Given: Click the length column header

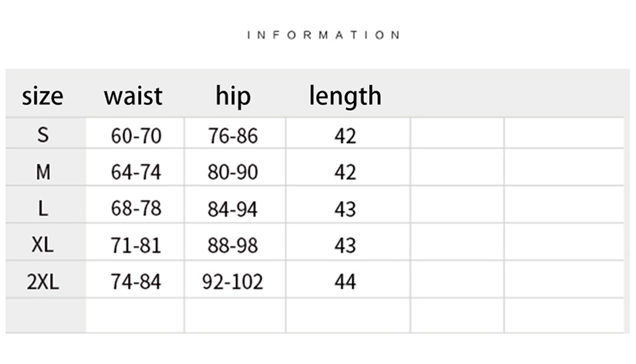Looking at the screenshot, I should pos(345,96).
